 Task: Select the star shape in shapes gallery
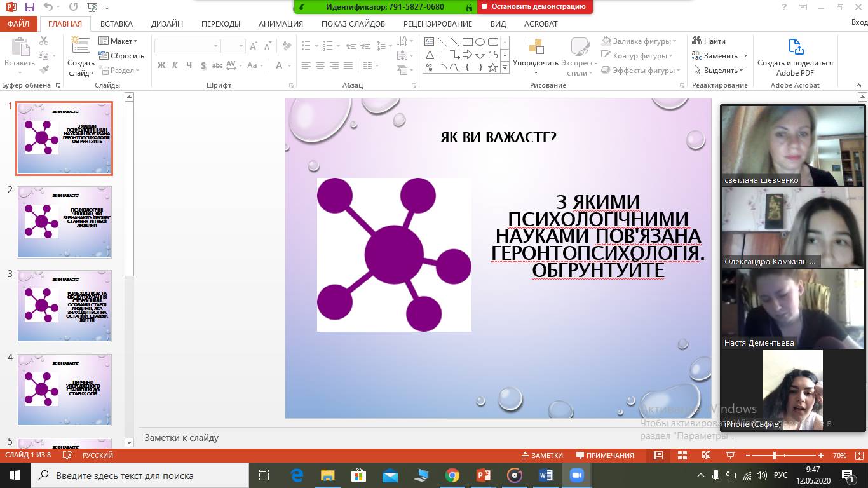point(492,67)
